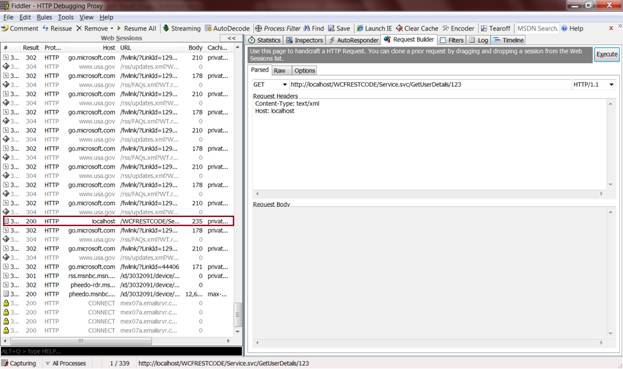Screen dimensions: 623x369
Task: Toggle Streaming mode
Action: coord(182,28)
